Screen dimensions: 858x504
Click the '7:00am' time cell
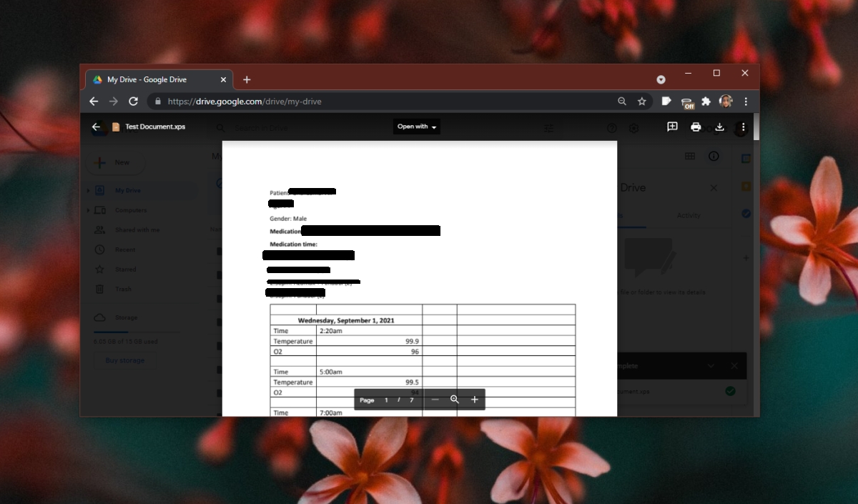(330, 412)
